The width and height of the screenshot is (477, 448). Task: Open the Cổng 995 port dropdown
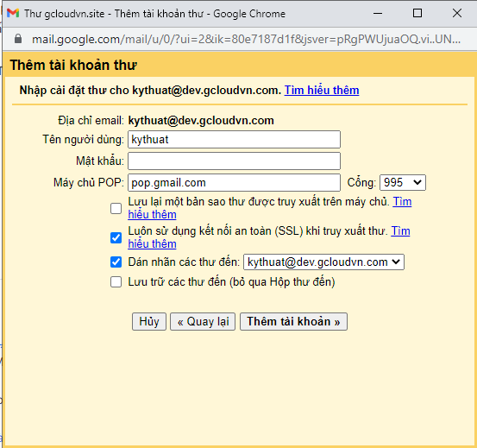click(x=403, y=183)
